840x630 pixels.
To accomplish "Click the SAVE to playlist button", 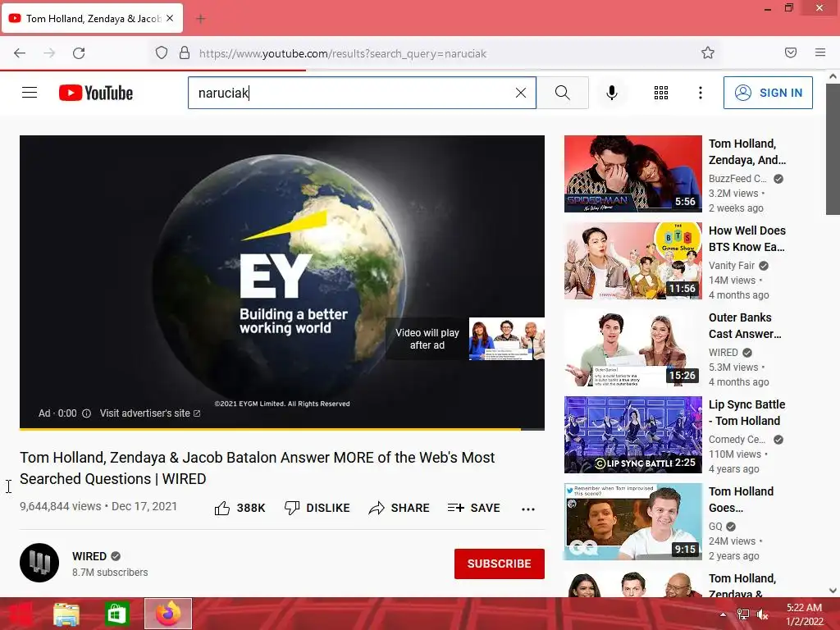I will (x=473, y=508).
